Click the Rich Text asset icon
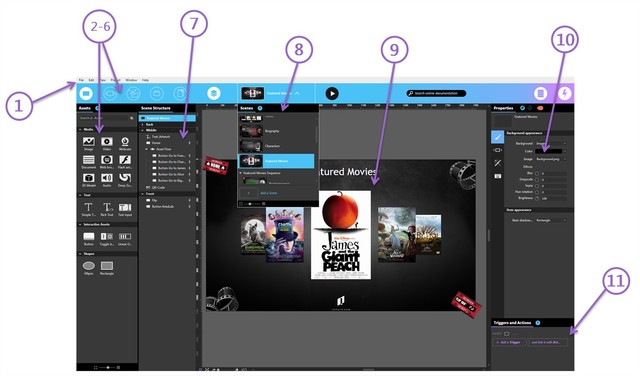 tap(107, 207)
